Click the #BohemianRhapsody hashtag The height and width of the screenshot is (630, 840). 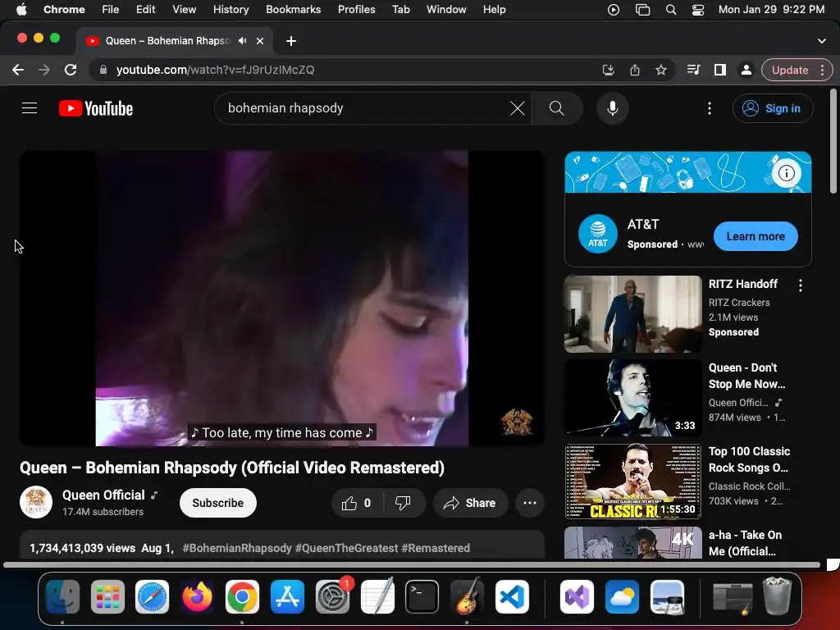point(237,548)
